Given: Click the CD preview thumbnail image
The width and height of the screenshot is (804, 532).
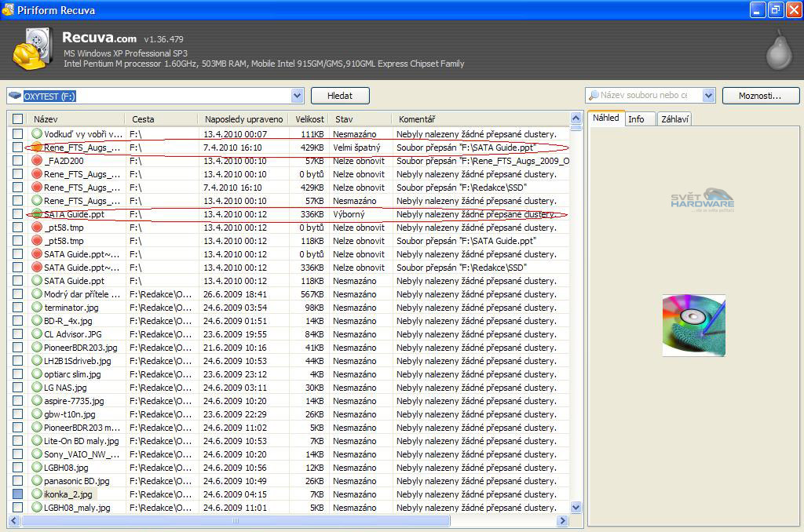Looking at the screenshot, I should click(x=693, y=325).
